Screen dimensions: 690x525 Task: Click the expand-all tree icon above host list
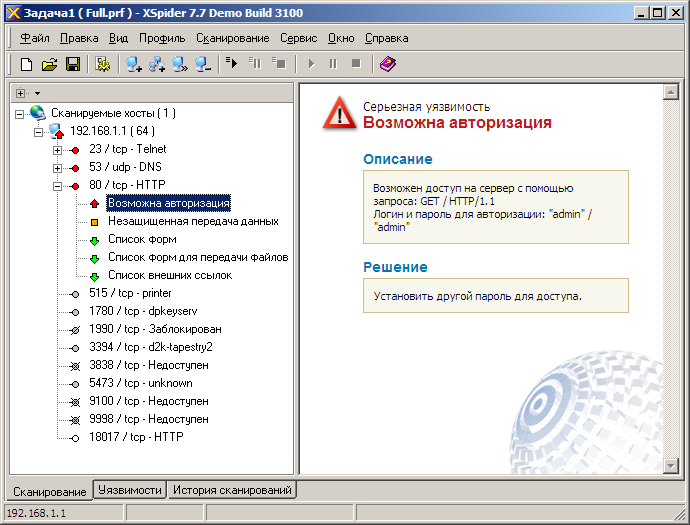[x=20, y=93]
